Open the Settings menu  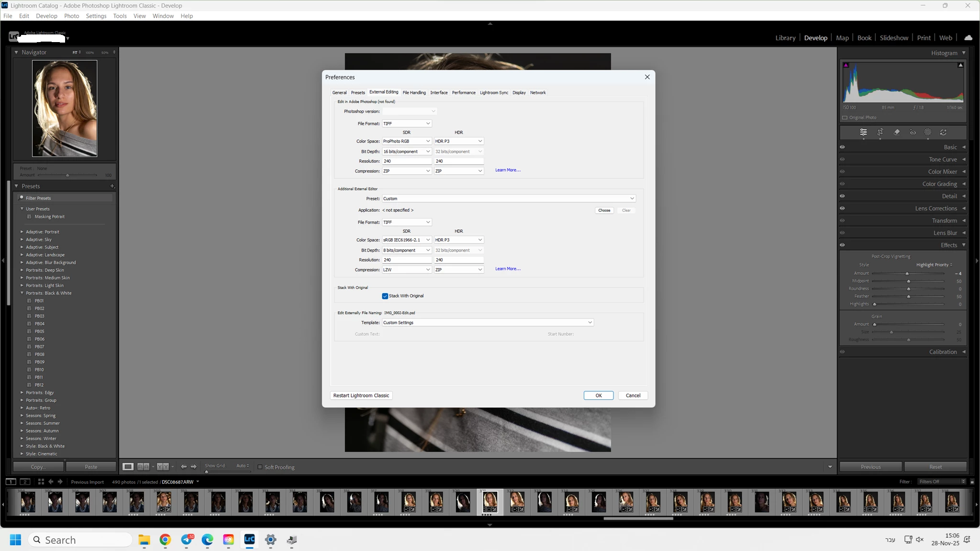point(96,16)
